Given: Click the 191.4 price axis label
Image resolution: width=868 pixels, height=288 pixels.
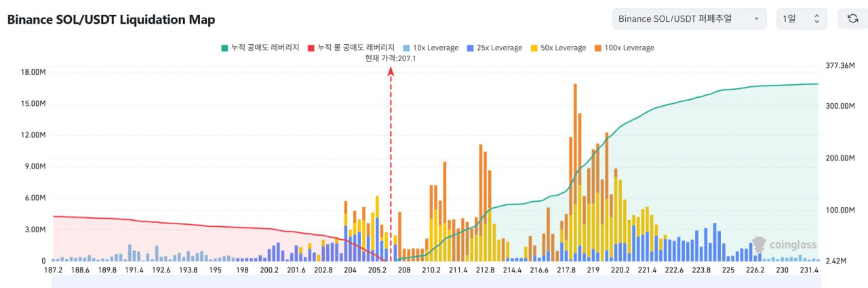Looking at the screenshot, I should pos(134,270).
